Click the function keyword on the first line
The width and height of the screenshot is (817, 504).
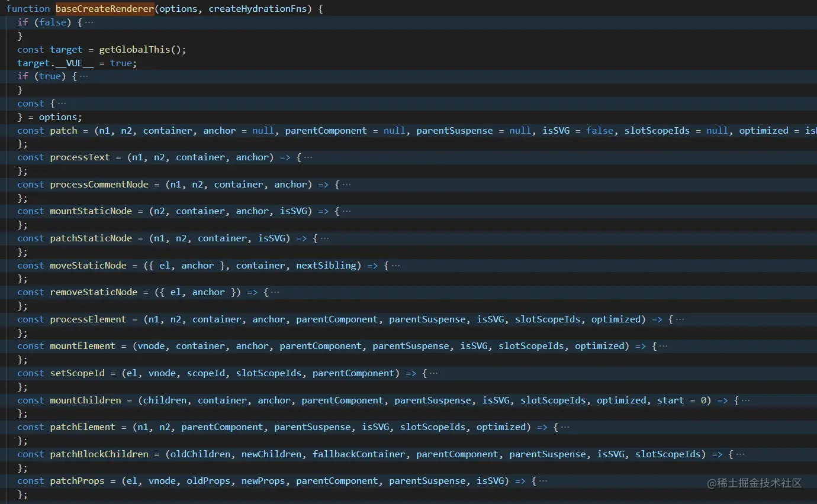[x=28, y=9]
